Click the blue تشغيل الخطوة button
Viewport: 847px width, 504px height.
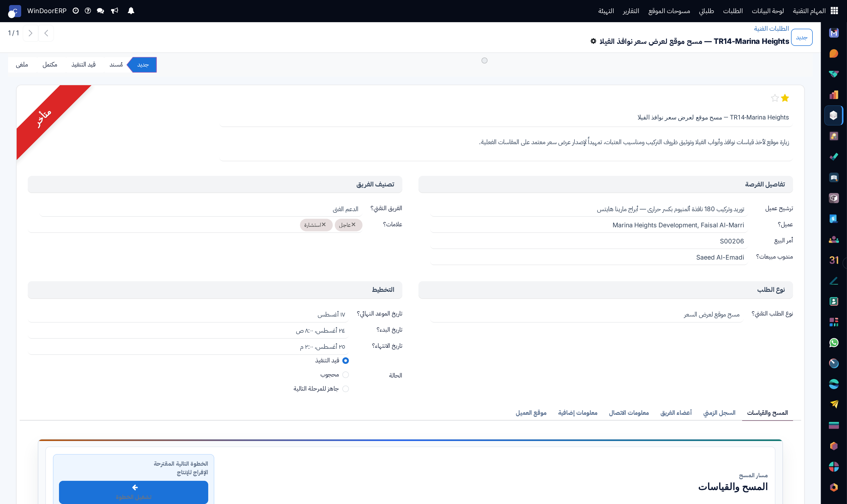click(134, 492)
